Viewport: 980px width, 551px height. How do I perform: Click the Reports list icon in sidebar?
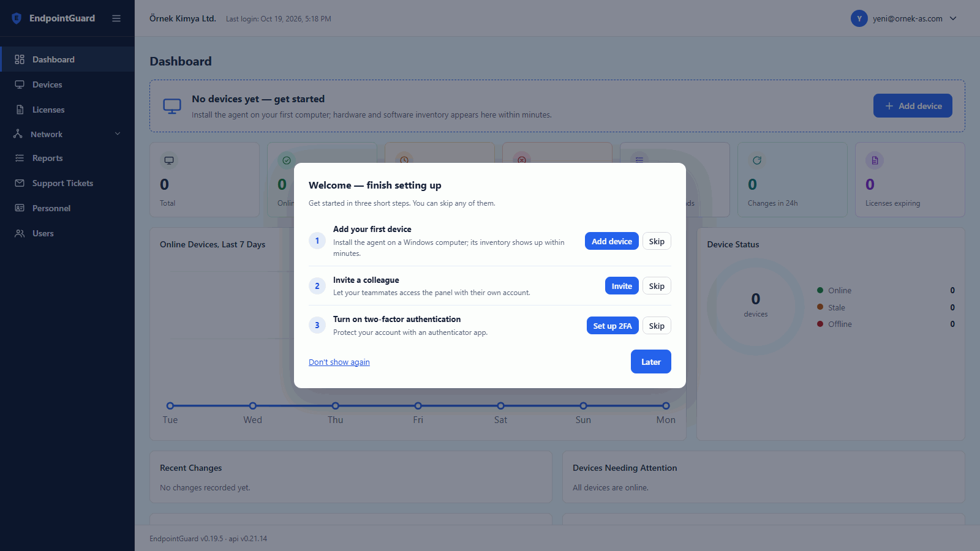click(20, 158)
